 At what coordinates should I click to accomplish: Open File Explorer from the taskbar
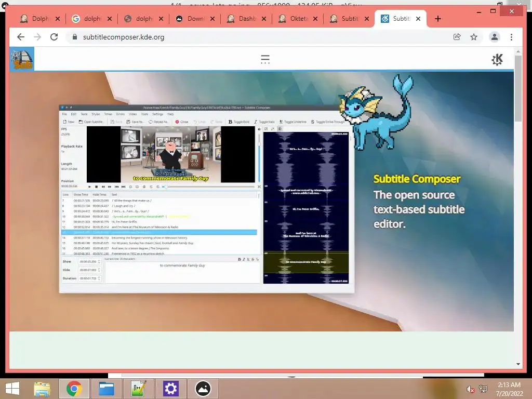click(42, 389)
